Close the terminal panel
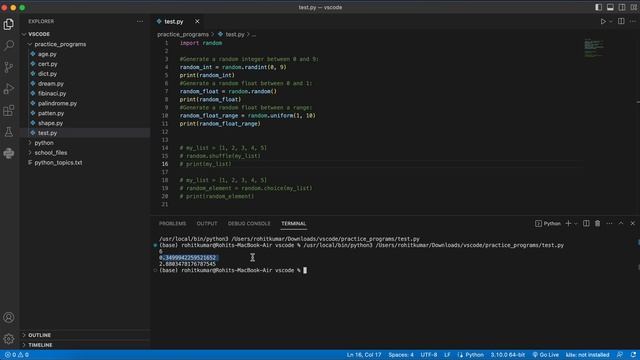The image size is (640, 360). [x=633, y=223]
